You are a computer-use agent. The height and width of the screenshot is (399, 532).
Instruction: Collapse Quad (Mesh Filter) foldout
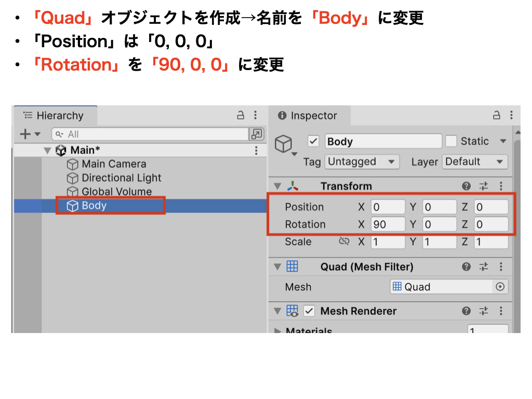(x=277, y=267)
